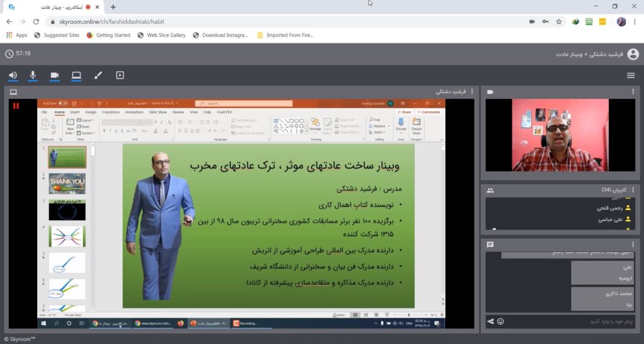Mute the Skyroom speaker icon
The height and width of the screenshot is (344, 644).
click(13, 75)
